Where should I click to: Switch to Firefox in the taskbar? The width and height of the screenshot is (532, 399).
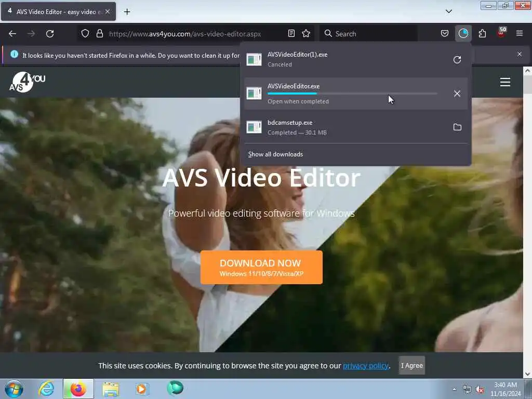(78, 389)
